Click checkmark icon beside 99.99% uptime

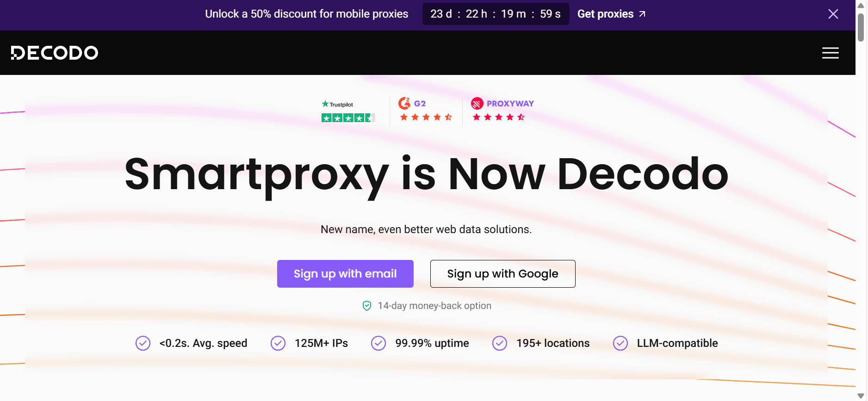[x=378, y=343]
